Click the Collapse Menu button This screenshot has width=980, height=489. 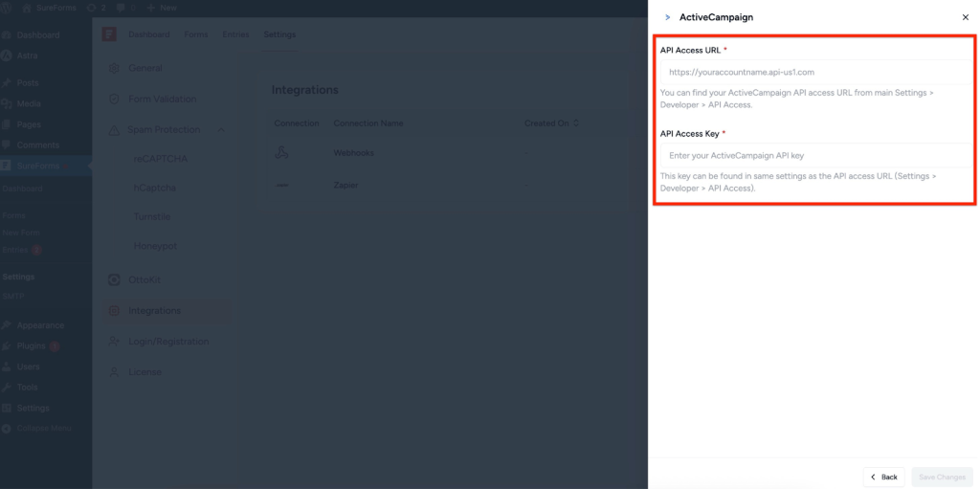[x=36, y=429]
